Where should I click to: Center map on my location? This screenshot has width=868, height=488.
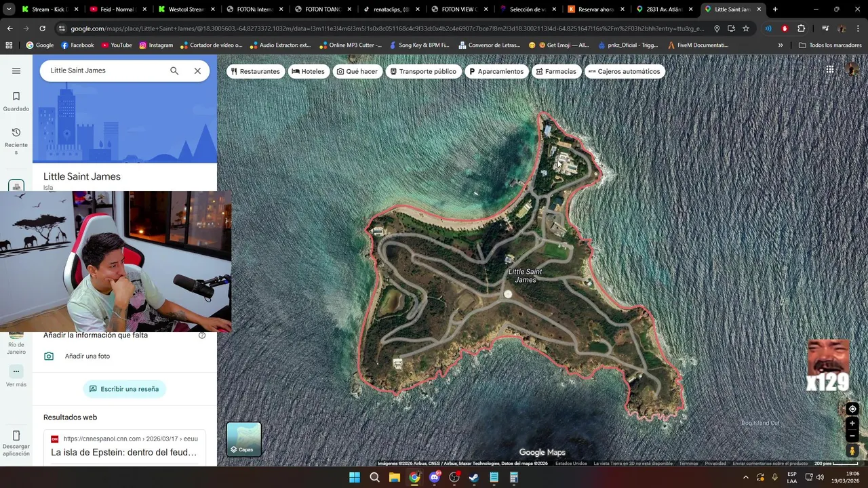click(x=852, y=409)
